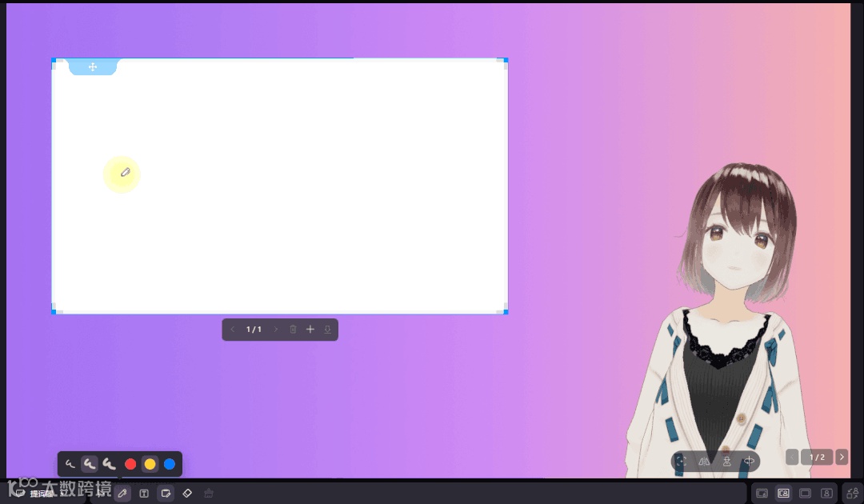Select the text box tool

click(x=144, y=493)
